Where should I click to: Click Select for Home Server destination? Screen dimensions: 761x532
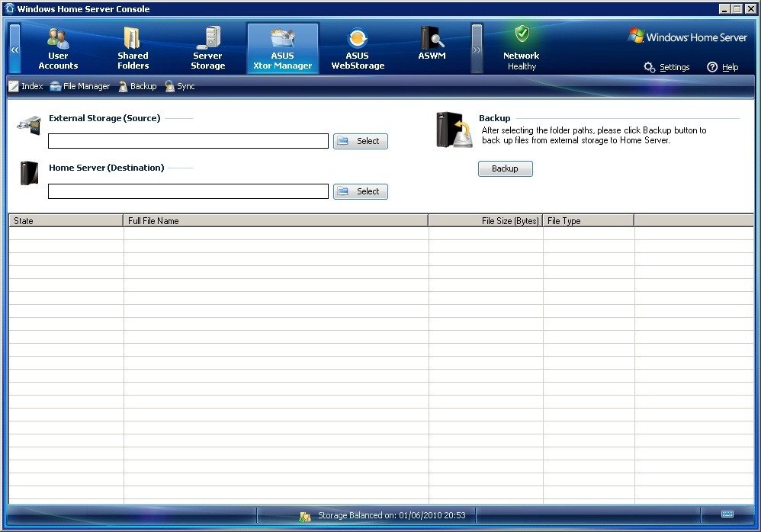360,191
